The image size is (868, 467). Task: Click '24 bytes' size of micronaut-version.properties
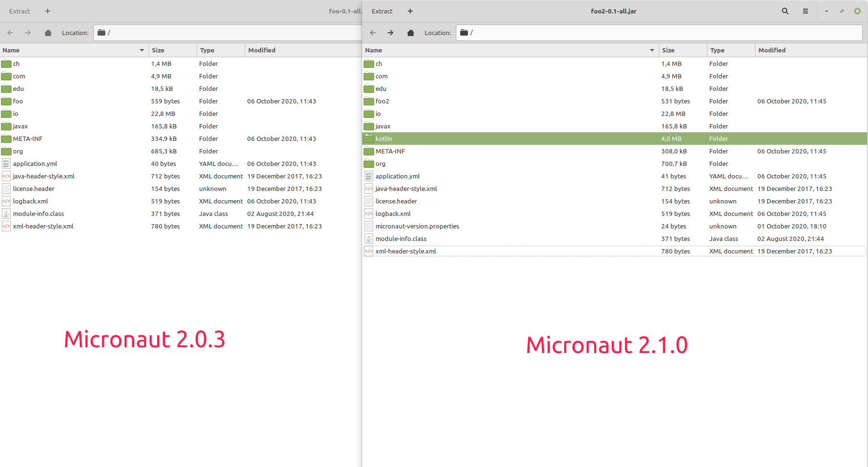674,226
